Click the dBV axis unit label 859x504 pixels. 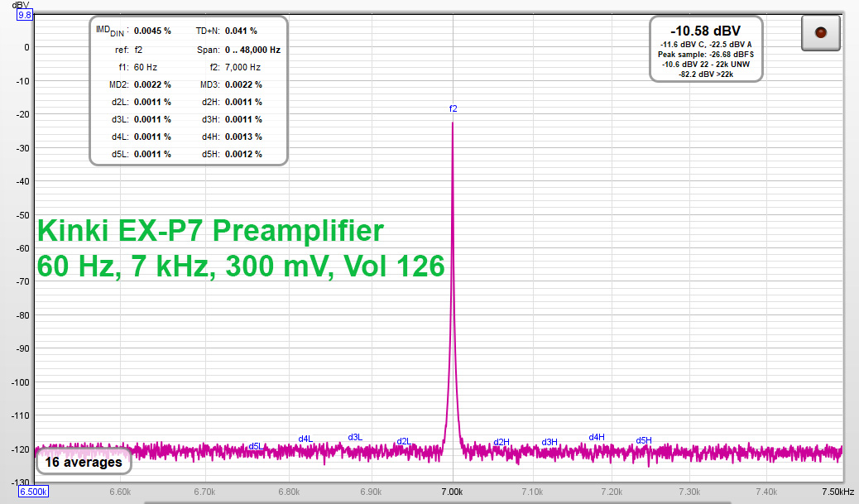(21, 5)
